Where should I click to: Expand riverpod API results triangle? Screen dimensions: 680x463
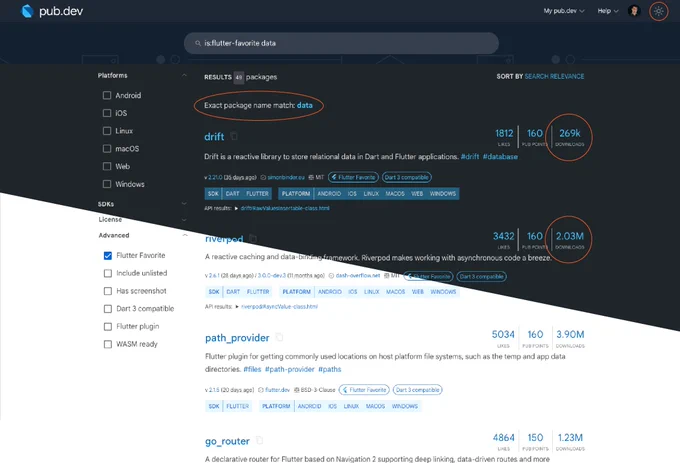click(x=237, y=306)
